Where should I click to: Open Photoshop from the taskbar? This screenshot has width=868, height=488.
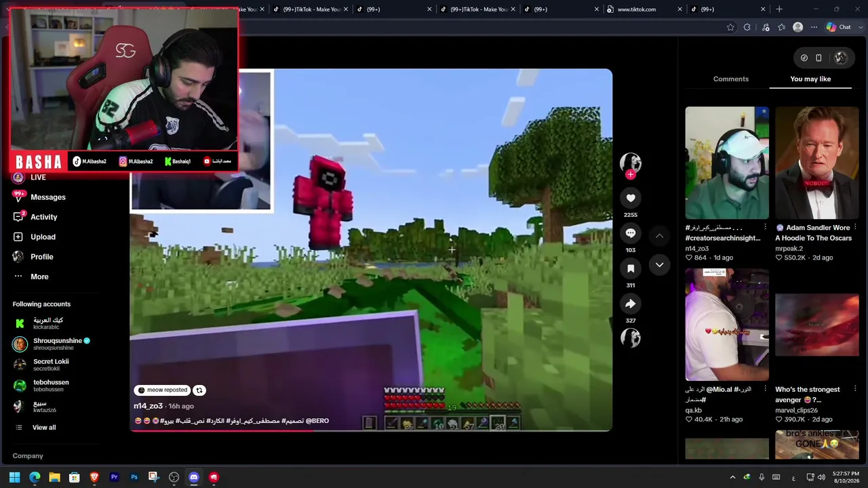pyautogui.click(x=134, y=477)
